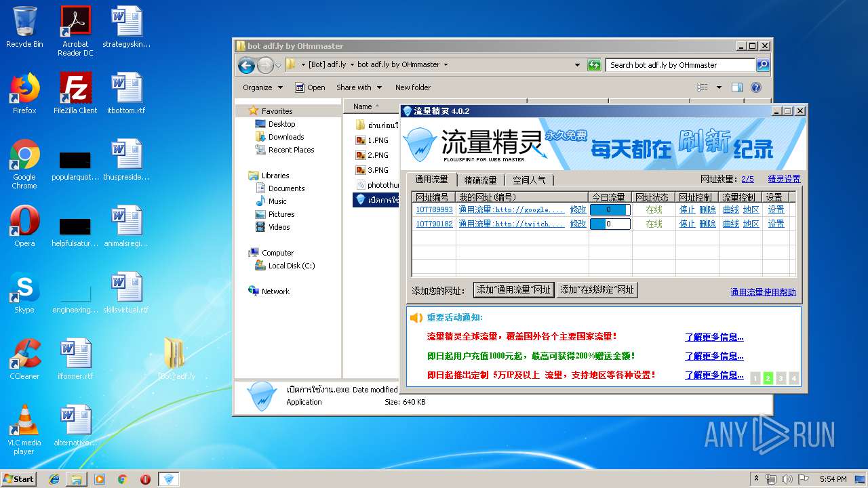Select the 2.PNG file
The height and width of the screenshot is (488, 868).
click(x=372, y=155)
